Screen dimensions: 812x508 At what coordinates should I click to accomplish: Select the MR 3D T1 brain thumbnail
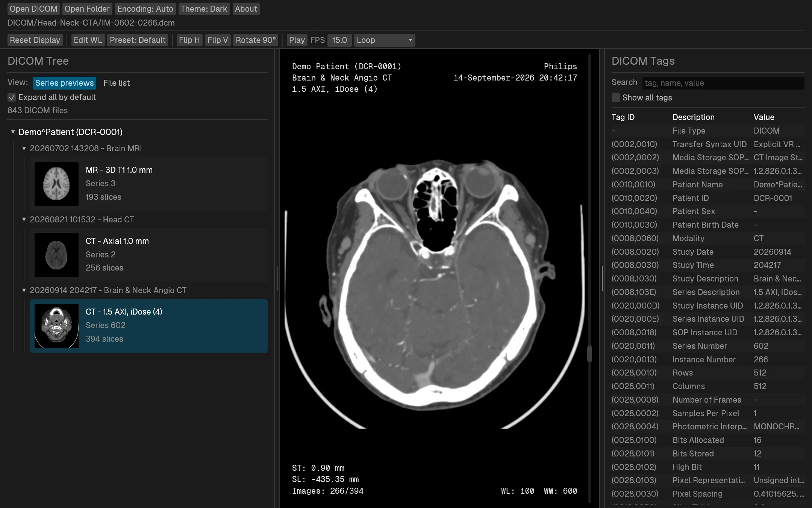pos(56,184)
